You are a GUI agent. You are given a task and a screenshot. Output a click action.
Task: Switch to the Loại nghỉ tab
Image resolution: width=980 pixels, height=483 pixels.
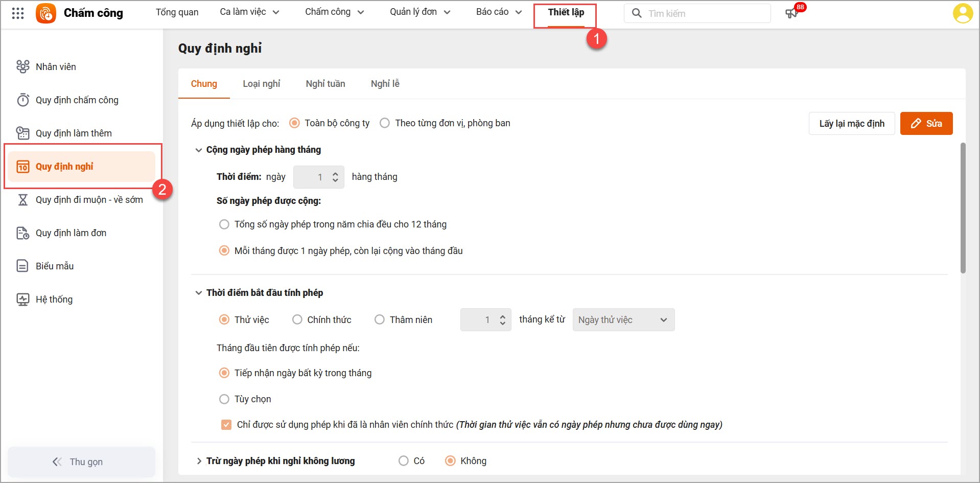(x=261, y=84)
